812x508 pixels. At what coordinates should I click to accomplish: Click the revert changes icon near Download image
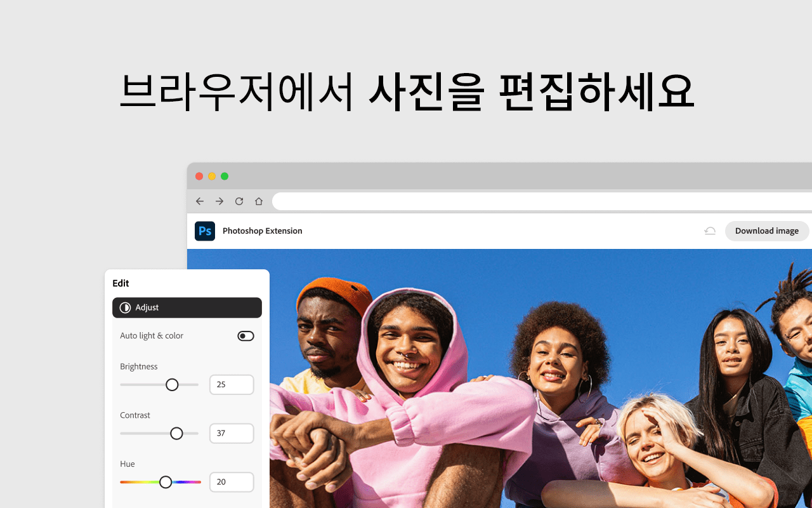tap(710, 231)
